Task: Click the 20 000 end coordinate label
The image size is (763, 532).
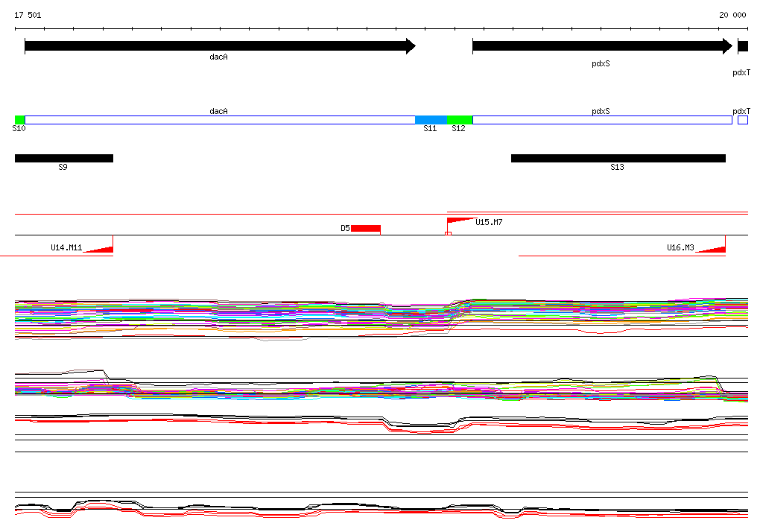Action: tap(732, 15)
